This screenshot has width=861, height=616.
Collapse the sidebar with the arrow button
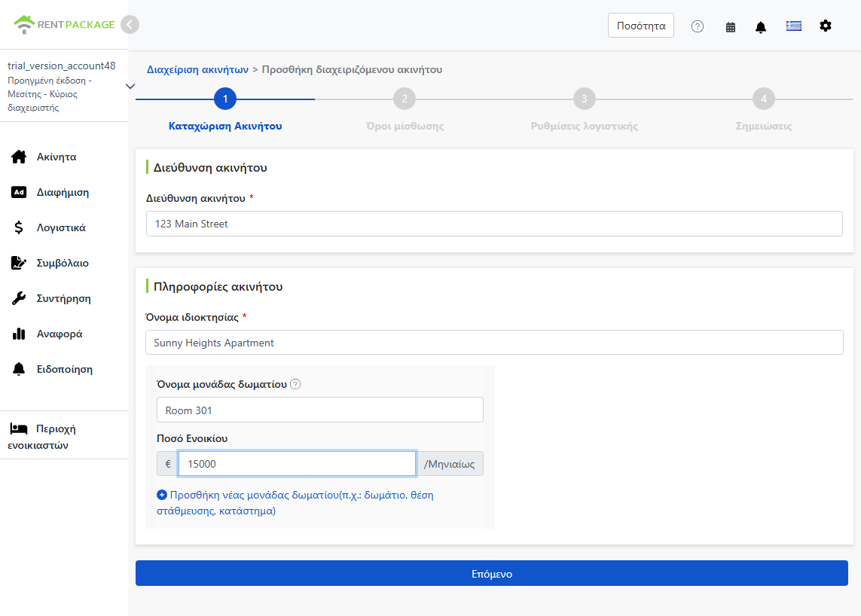click(130, 25)
